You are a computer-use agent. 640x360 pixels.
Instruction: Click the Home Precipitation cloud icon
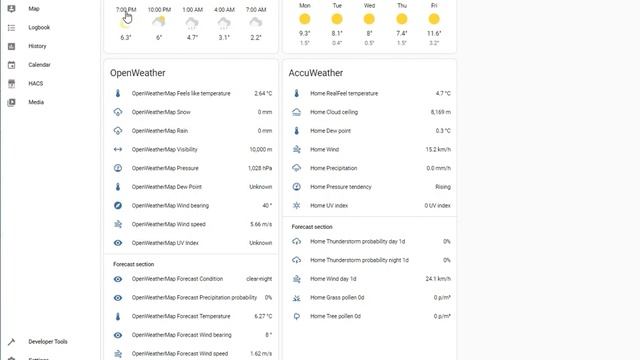pos(297,168)
